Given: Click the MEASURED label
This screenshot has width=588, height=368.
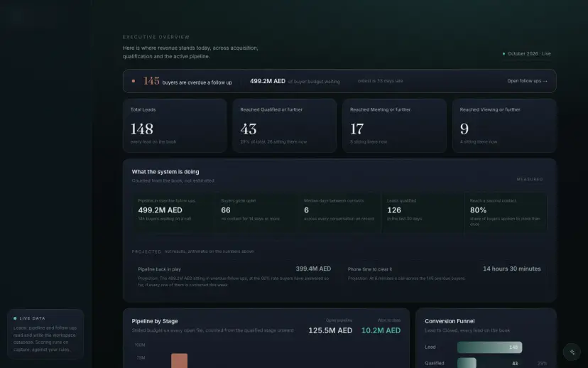Looking at the screenshot, I should click(530, 179).
